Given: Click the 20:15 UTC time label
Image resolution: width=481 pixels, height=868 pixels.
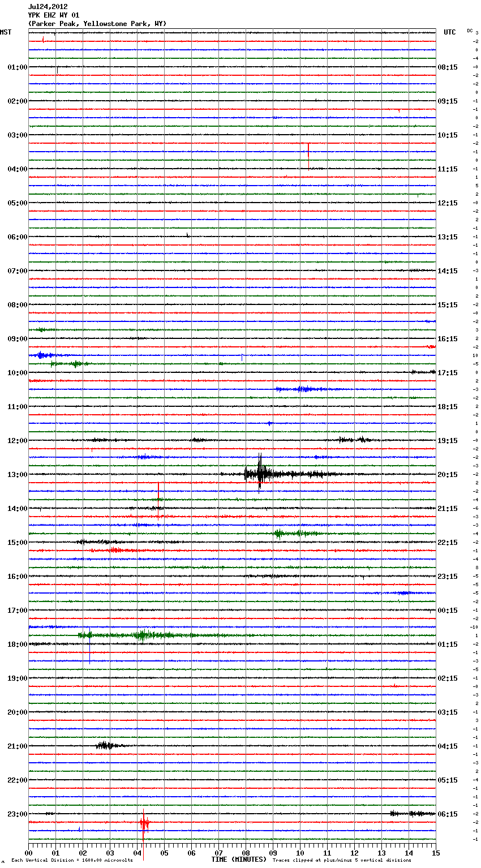Looking at the screenshot, I should click(448, 475).
